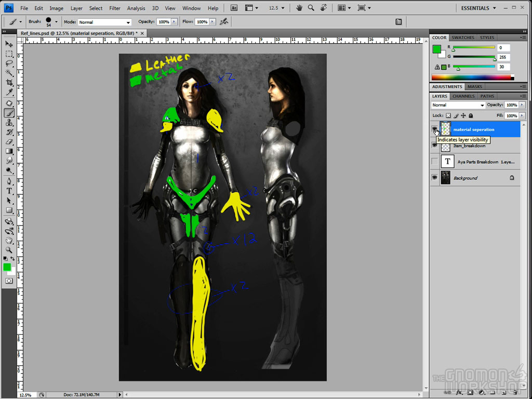
Task: Select the Move tool
Action: coord(9,44)
